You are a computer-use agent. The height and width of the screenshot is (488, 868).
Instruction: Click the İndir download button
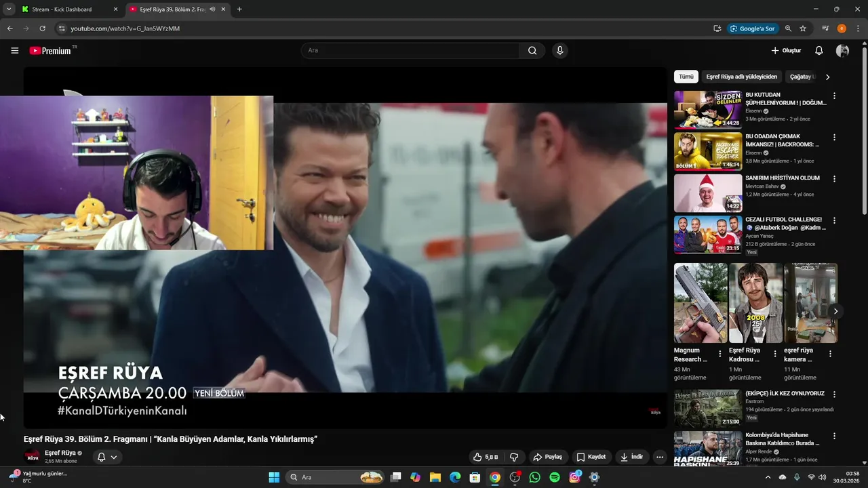pos(631,457)
